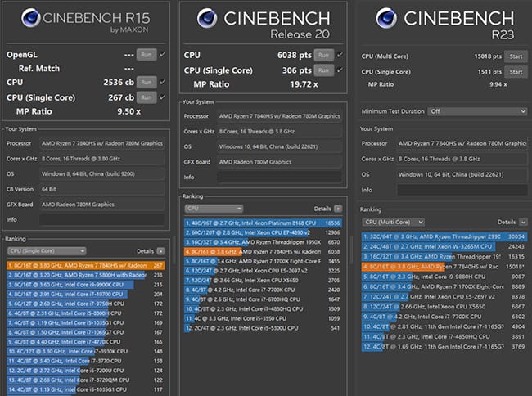Select Core i7-7700K row in Release 20
The width and height of the screenshot is (532, 396).
263,290
